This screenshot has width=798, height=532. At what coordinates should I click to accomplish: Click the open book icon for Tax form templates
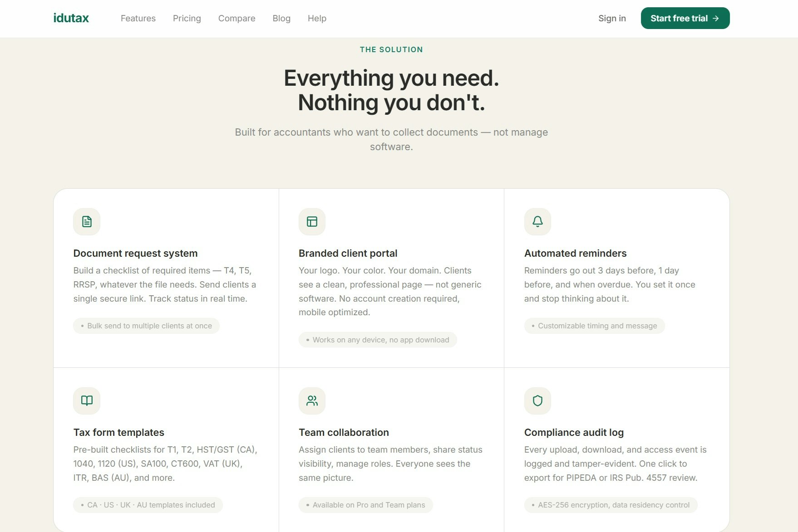pos(87,401)
